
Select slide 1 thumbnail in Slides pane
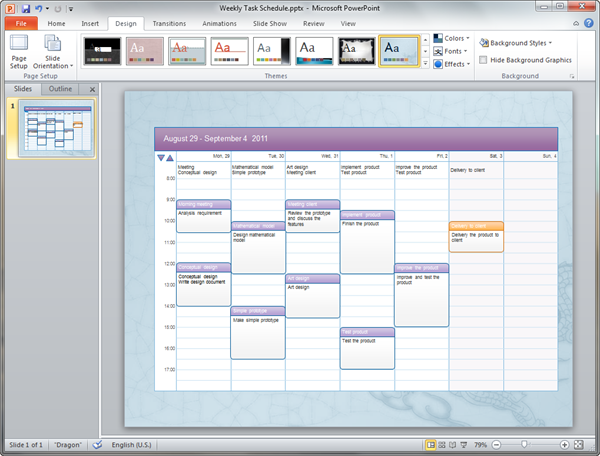(x=56, y=128)
